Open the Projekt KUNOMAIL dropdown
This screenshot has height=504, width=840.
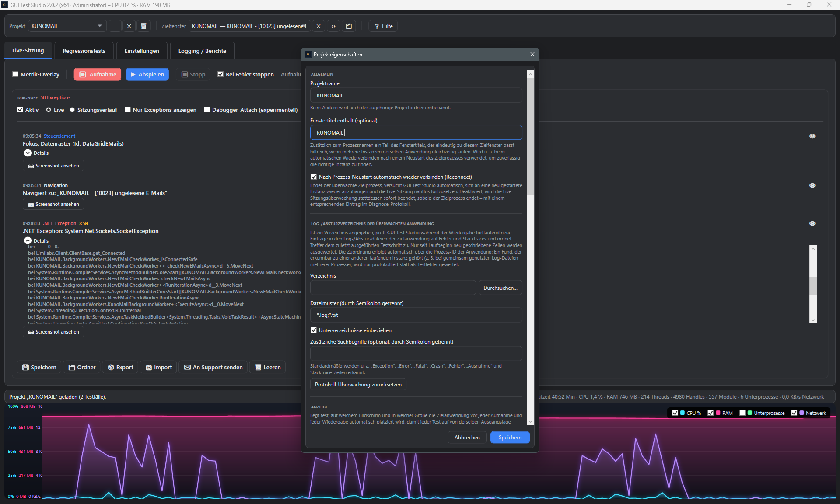tap(67, 26)
